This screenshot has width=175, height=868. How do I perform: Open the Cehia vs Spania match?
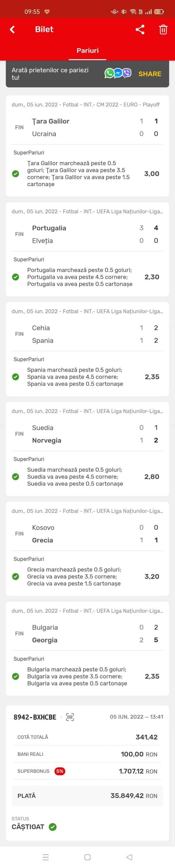(x=87, y=334)
